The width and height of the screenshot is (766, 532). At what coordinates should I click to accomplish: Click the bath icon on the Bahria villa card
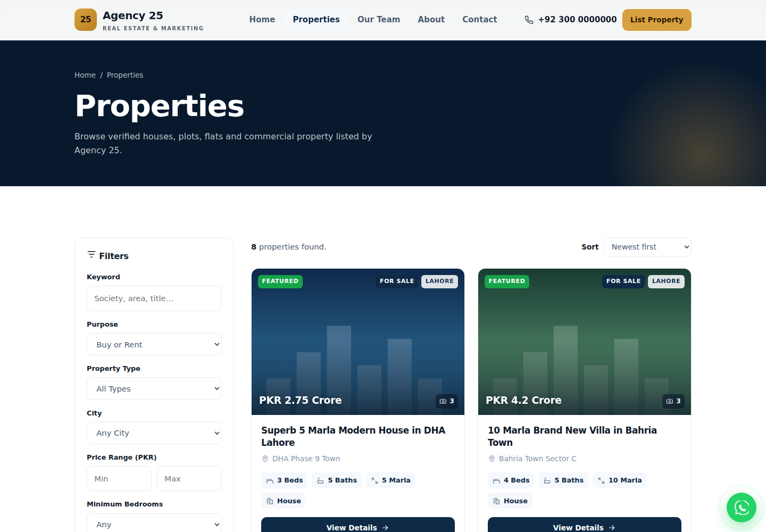tap(547, 480)
